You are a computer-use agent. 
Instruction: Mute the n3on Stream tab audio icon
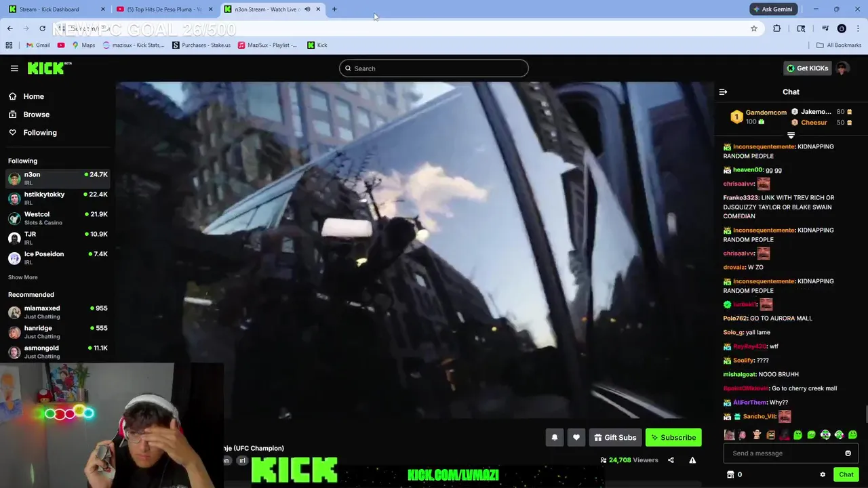[307, 9]
